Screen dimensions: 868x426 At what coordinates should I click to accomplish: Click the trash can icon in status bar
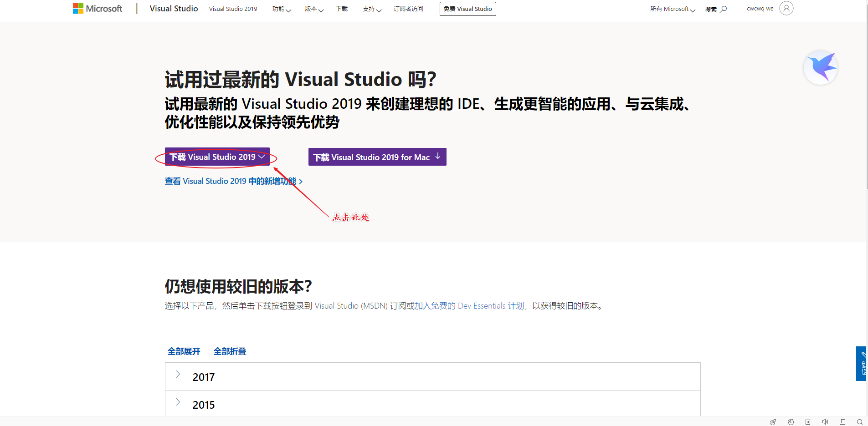tap(808, 422)
